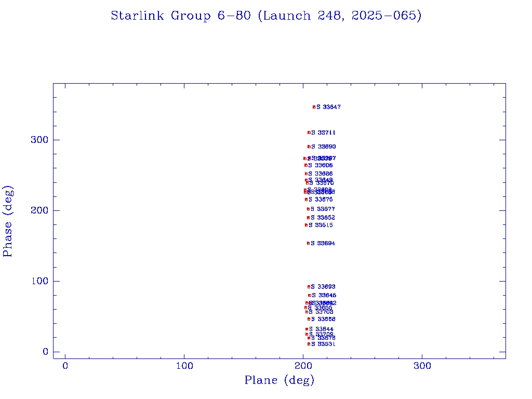This screenshot has width=532, height=399.
Task: Click the x-axis tick label "300"
Action: [x=422, y=366]
